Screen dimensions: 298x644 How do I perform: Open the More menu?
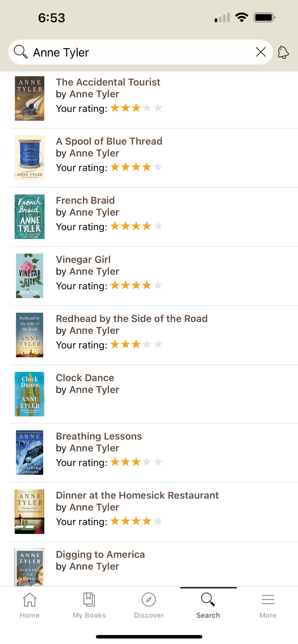pos(268,605)
